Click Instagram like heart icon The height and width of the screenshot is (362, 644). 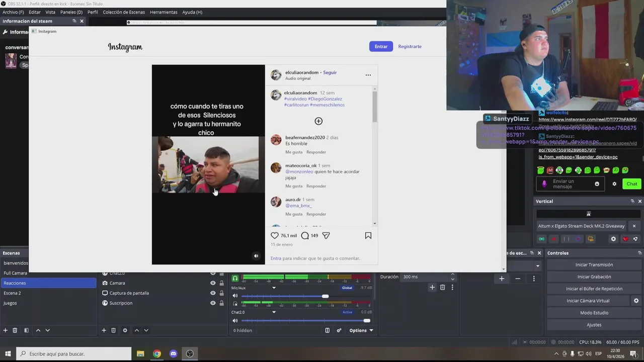[275, 235]
